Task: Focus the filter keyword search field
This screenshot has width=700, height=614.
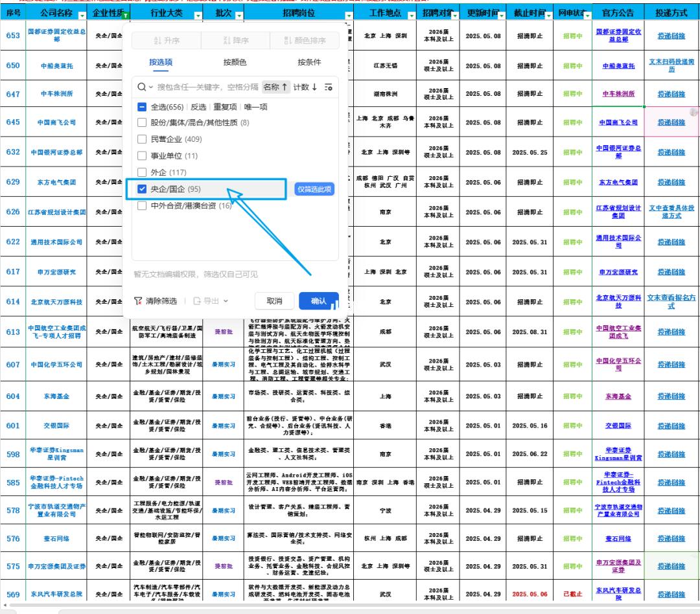Action: tap(207, 87)
